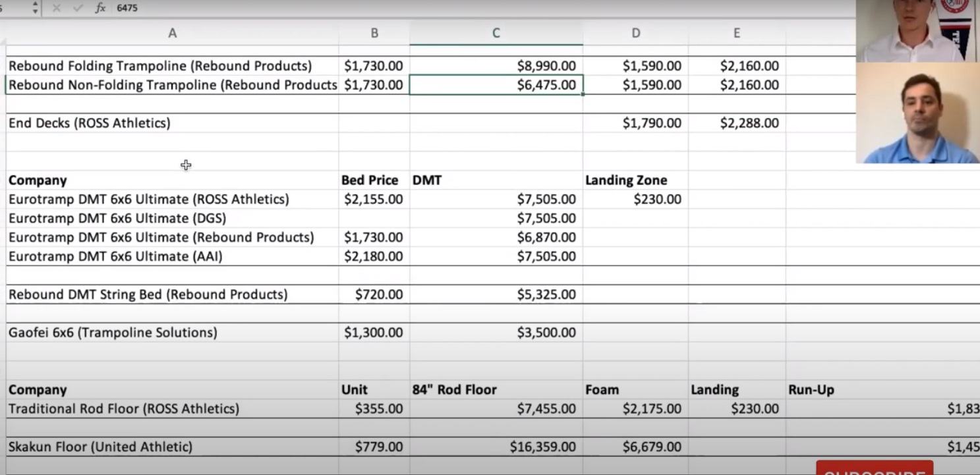Open the fx insert function icon
Image resolution: width=980 pixels, height=475 pixels.
click(x=100, y=8)
